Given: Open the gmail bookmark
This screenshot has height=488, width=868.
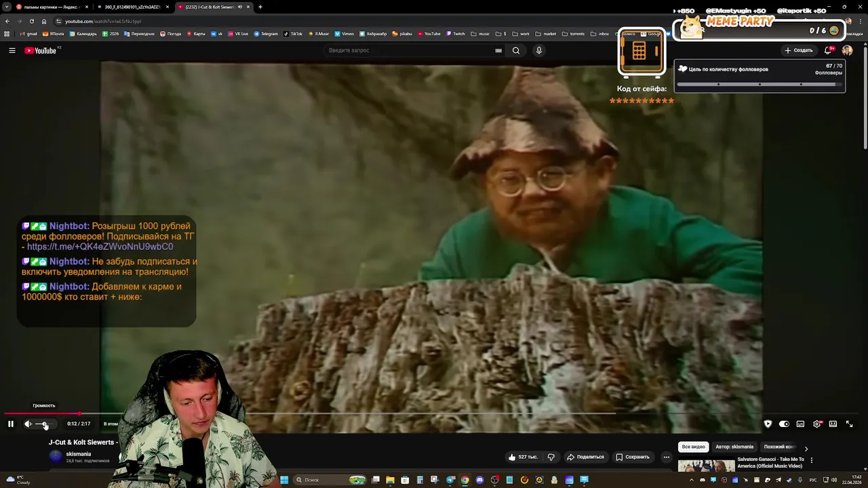Looking at the screenshot, I should tap(28, 34).
